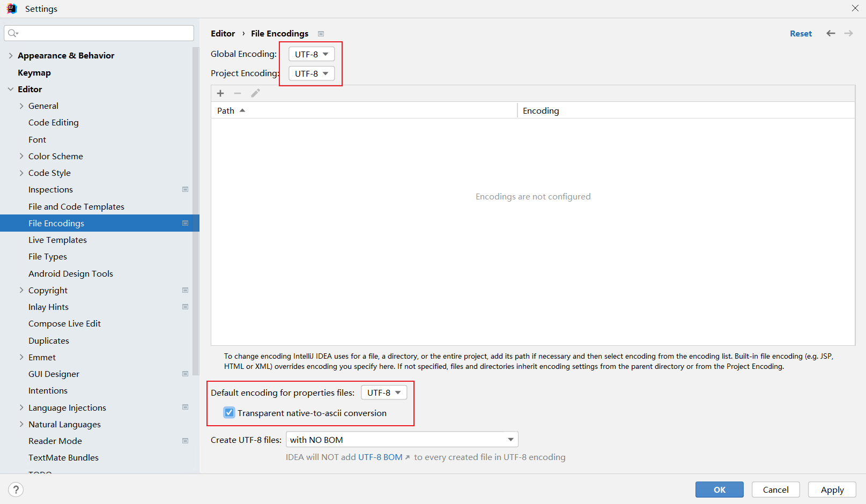
Task: Click the settings tree vertical scrollbar
Action: point(196,211)
